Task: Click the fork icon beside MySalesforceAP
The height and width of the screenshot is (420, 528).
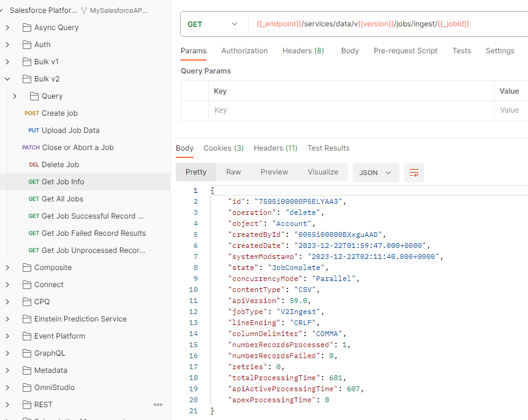Action: coord(84,11)
